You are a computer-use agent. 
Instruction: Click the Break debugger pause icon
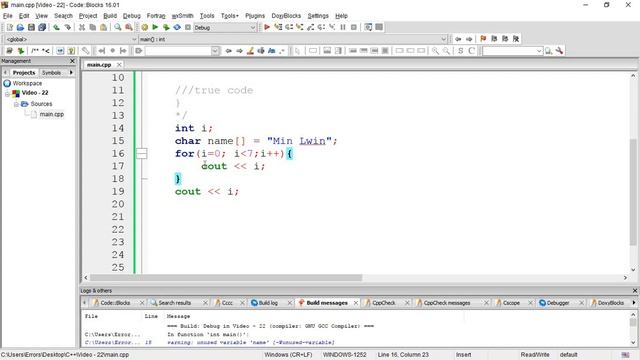click(x=343, y=27)
